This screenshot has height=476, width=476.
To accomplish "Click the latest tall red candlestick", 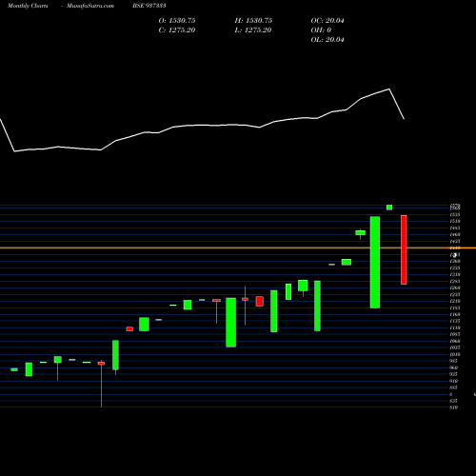I will coord(404,249).
